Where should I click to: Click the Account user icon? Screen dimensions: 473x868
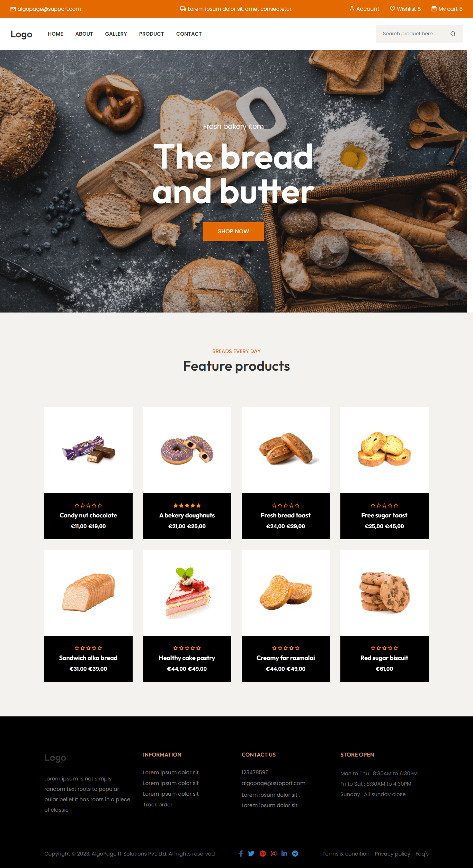click(x=352, y=9)
